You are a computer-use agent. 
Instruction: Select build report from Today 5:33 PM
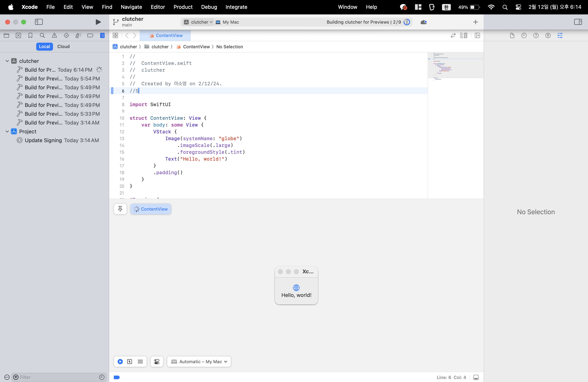[x=58, y=114]
